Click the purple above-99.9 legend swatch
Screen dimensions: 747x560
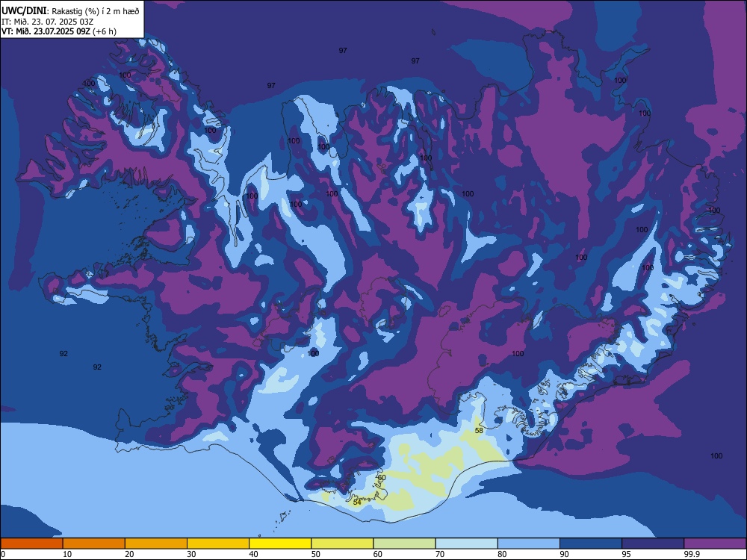point(715,544)
